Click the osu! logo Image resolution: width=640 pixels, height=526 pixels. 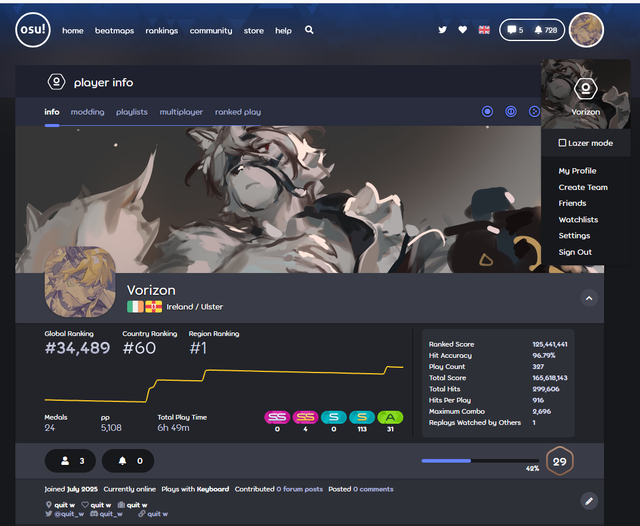[x=33, y=30]
